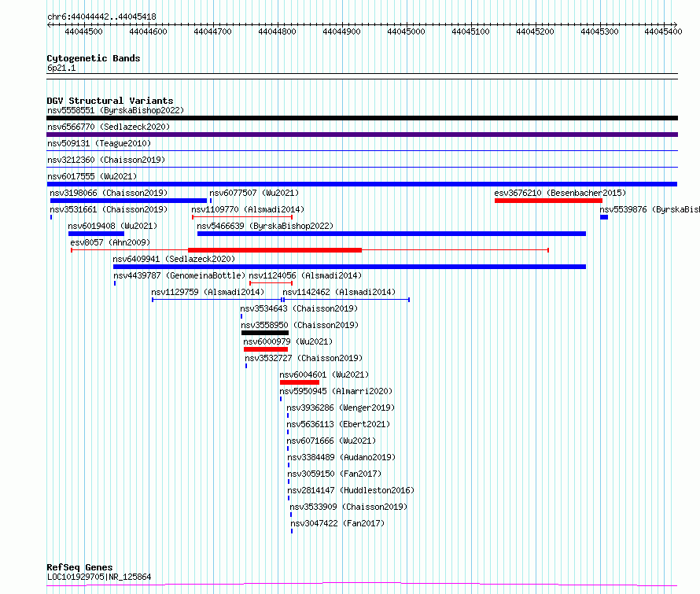Open the nsv509131 (Teague2010) label
The image size is (700, 594).
(x=99, y=143)
